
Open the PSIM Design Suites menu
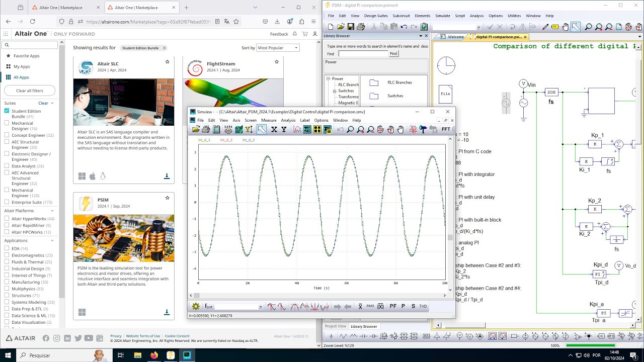tap(376, 16)
